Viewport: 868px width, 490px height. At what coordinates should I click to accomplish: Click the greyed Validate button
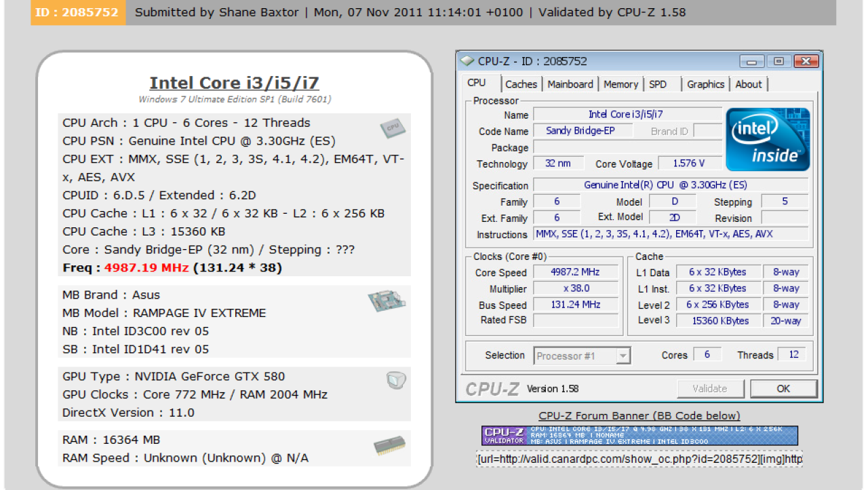(709, 389)
